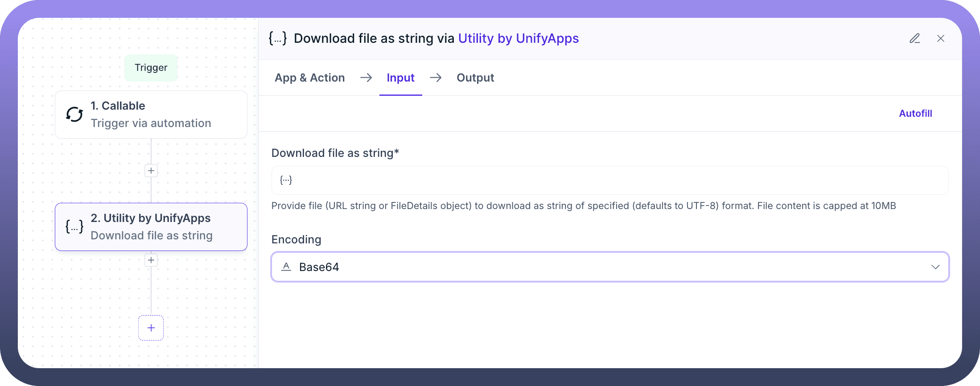This screenshot has height=386, width=980.
Task: Click the Download file as string input field
Action: click(609, 181)
